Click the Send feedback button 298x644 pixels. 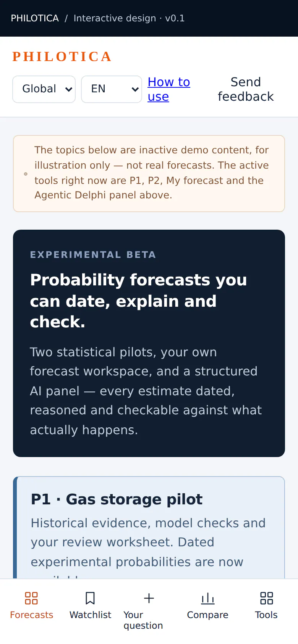(x=246, y=89)
